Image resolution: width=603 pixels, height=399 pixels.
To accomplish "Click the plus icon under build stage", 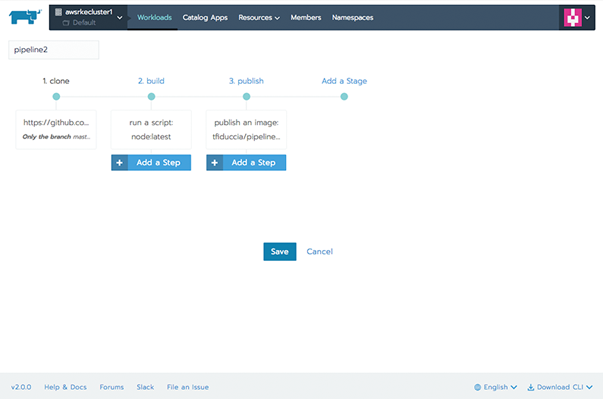I will click(x=120, y=163).
